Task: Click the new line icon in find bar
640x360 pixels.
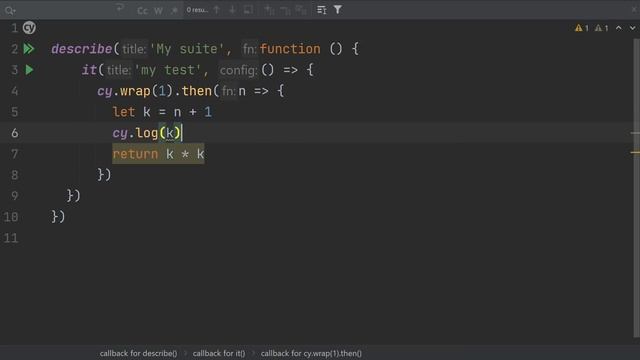Action: pos(120,7)
